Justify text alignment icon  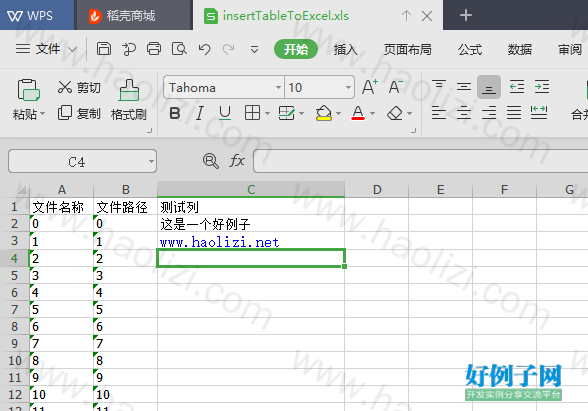click(x=514, y=112)
